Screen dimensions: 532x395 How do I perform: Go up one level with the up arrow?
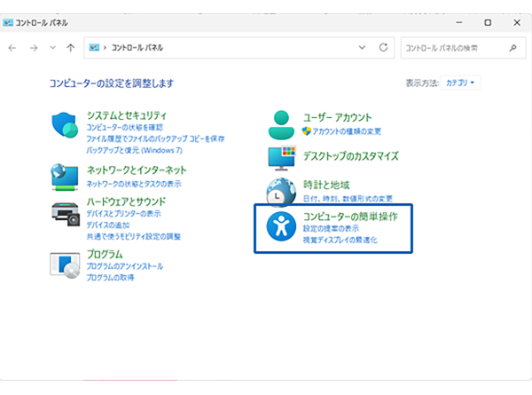pyautogui.click(x=71, y=48)
